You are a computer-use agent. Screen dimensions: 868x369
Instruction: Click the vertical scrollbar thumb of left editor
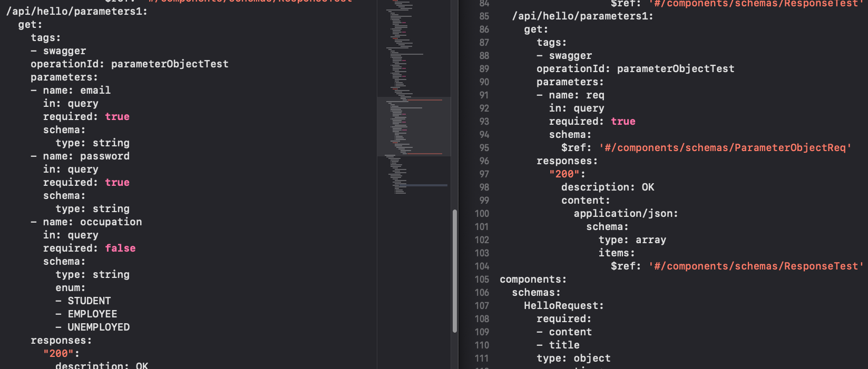[x=454, y=271]
